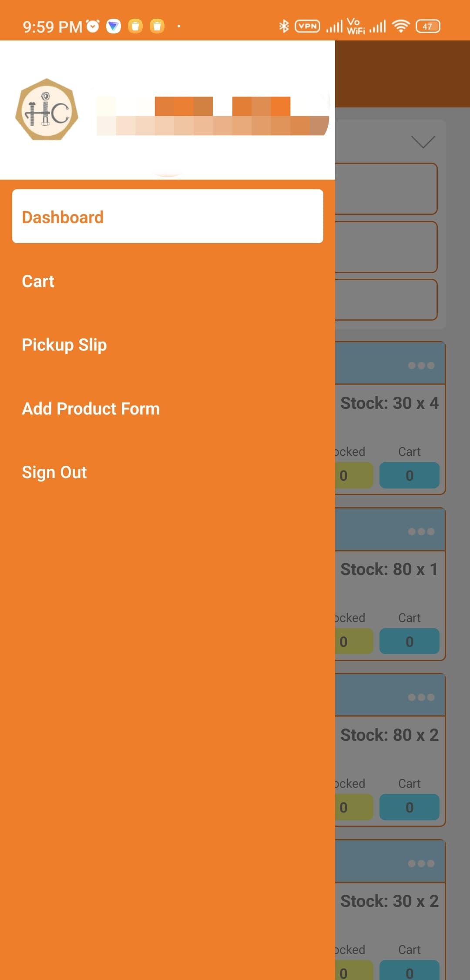The height and width of the screenshot is (980, 470).
Task: Tap the first filter input field
Action: 386,189
